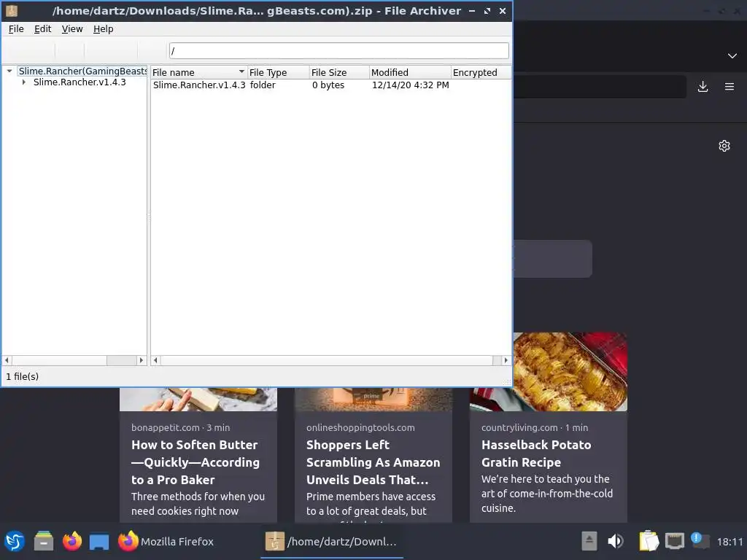Open the Firefox hamburger application menu

point(729,87)
